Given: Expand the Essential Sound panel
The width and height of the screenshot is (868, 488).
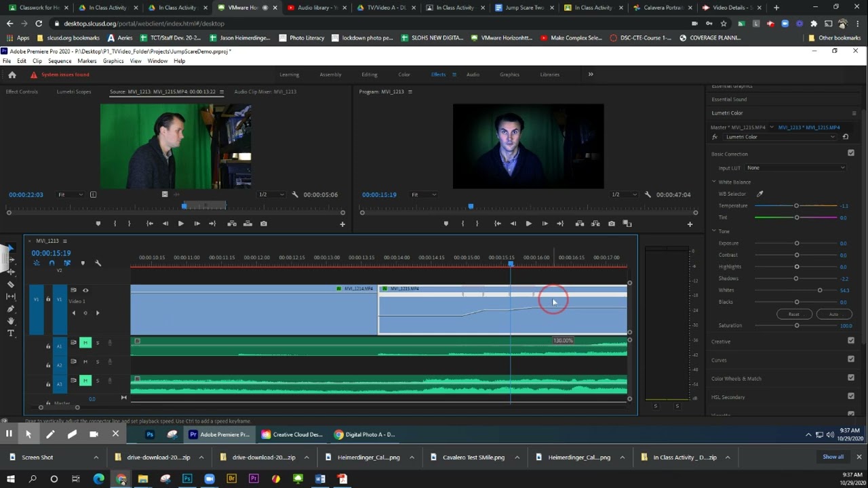Looking at the screenshot, I should [x=729, y=100].
